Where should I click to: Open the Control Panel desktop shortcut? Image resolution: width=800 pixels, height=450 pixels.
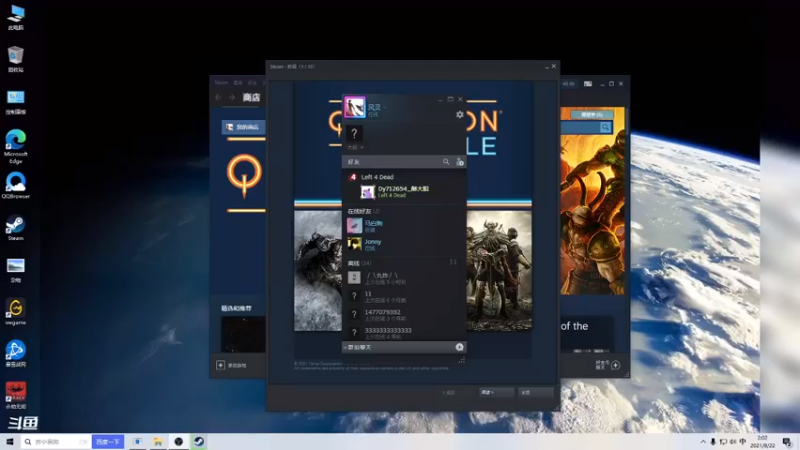click(15, 102)
